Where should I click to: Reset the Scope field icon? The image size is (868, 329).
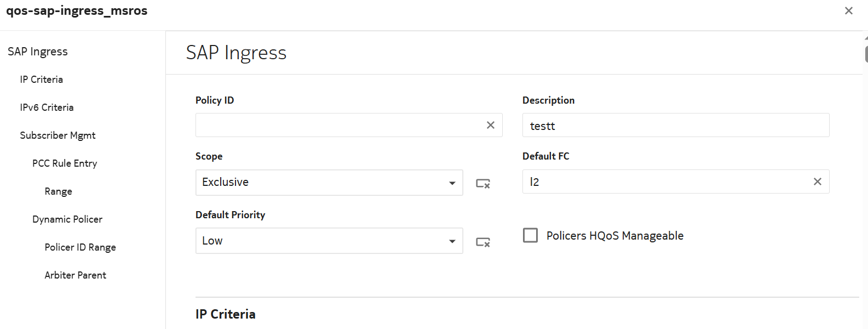point(483,183)
